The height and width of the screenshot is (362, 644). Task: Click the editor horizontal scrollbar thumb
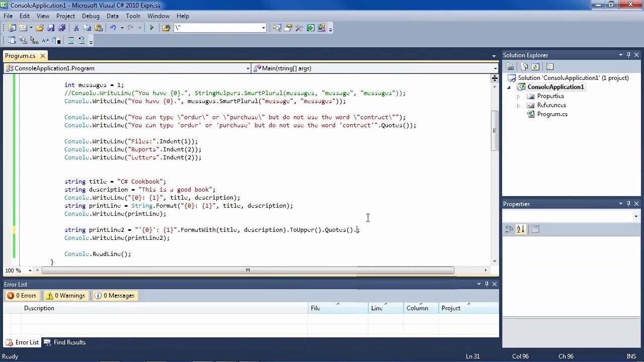248,270
